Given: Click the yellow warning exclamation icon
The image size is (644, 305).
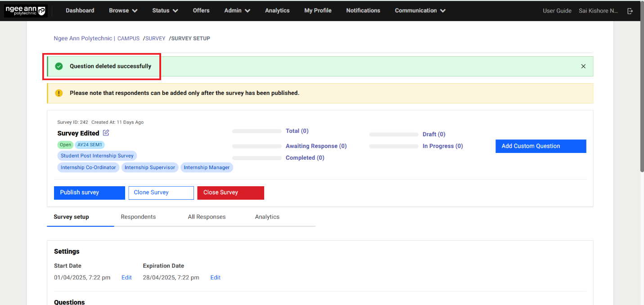Looking at the screenshot, I should 59,93.
